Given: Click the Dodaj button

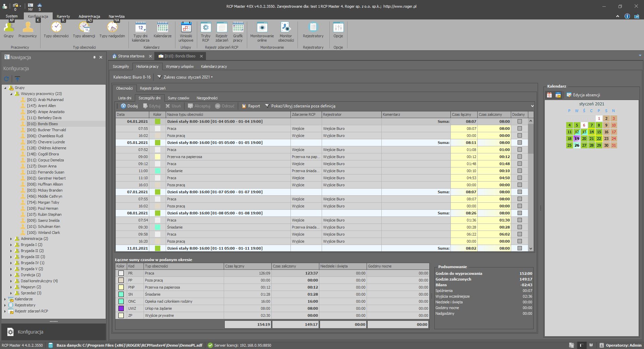Looking at the screenshot, I should click(x=129, y=106).
